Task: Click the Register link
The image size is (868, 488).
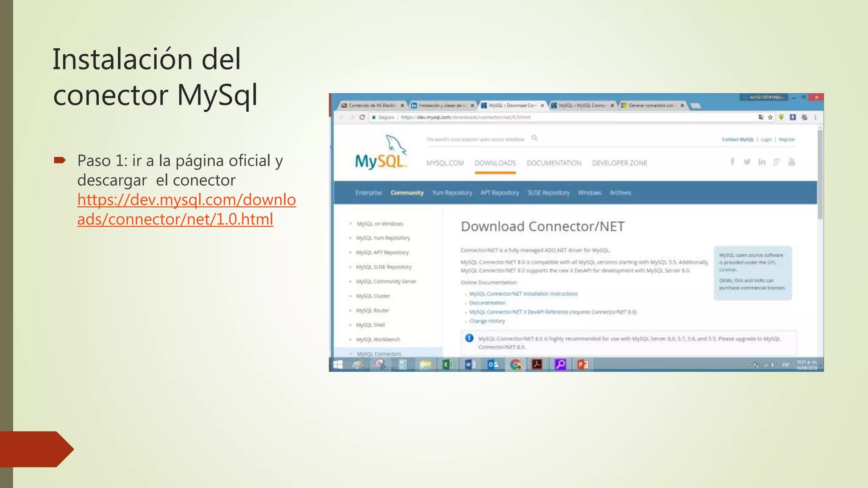Action: tap(787, 139)
